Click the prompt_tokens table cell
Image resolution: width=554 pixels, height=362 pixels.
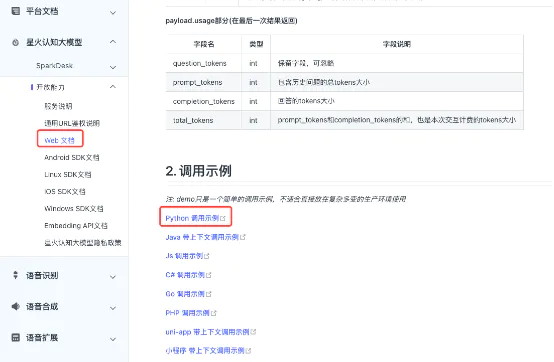point(204,82)
